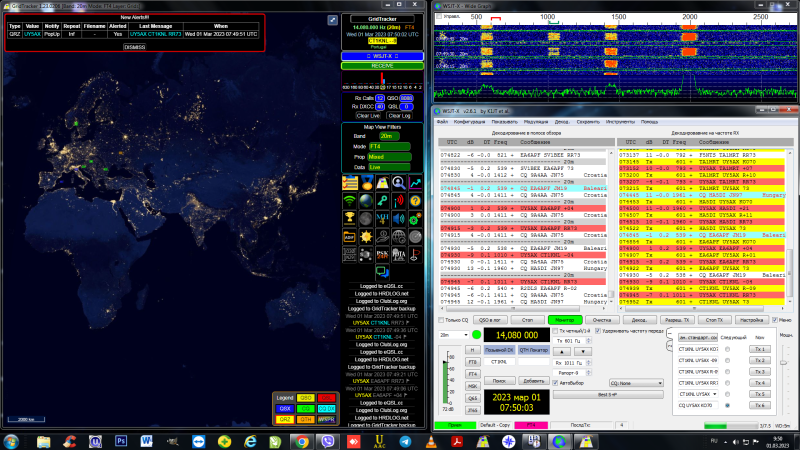Click the Позывной DX callsign field

(499, 361)
